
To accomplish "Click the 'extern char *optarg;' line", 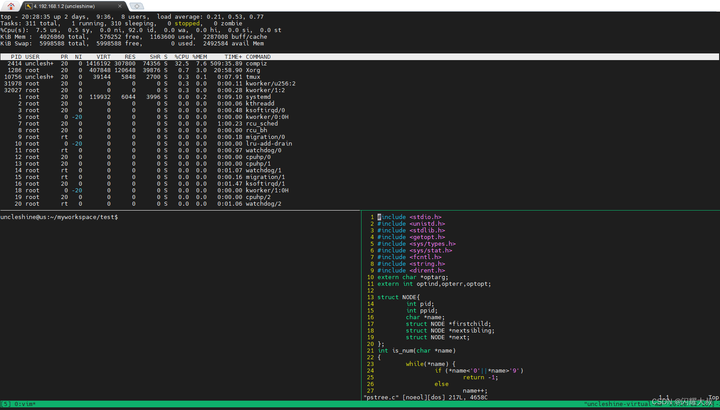I will 413,277.
